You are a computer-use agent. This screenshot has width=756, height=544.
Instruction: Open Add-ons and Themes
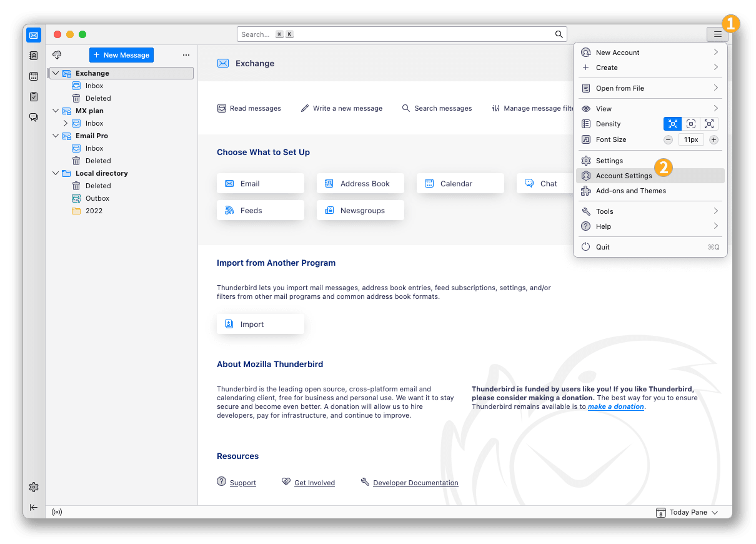(650, 191)
